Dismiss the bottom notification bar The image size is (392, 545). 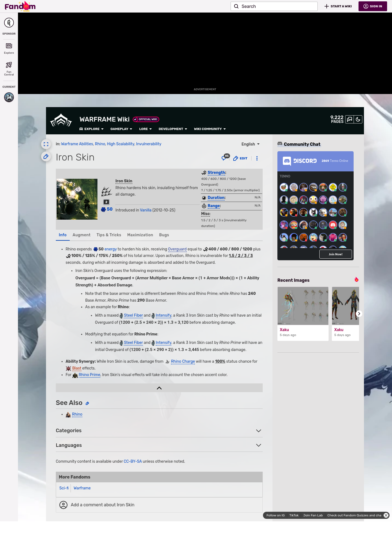click(x=386, y=515)
